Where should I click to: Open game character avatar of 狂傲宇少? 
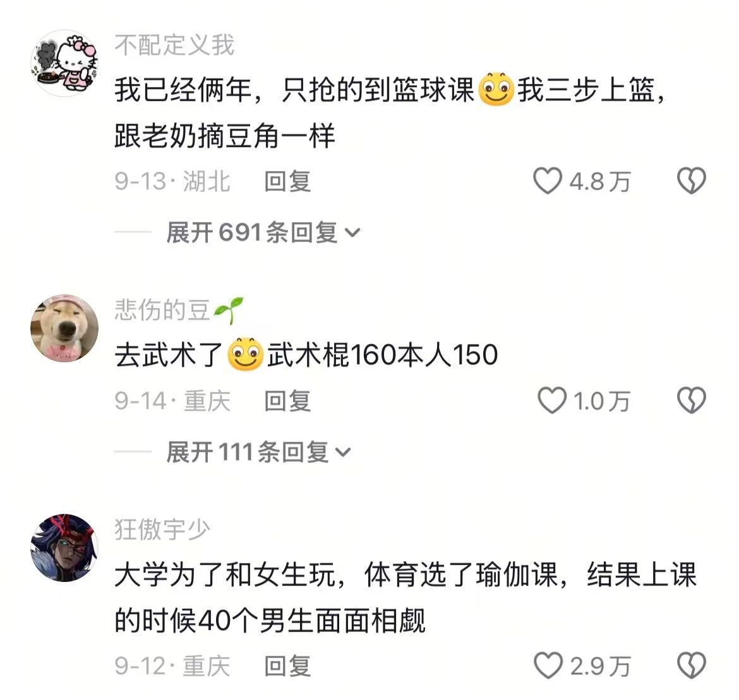point(64,548)
